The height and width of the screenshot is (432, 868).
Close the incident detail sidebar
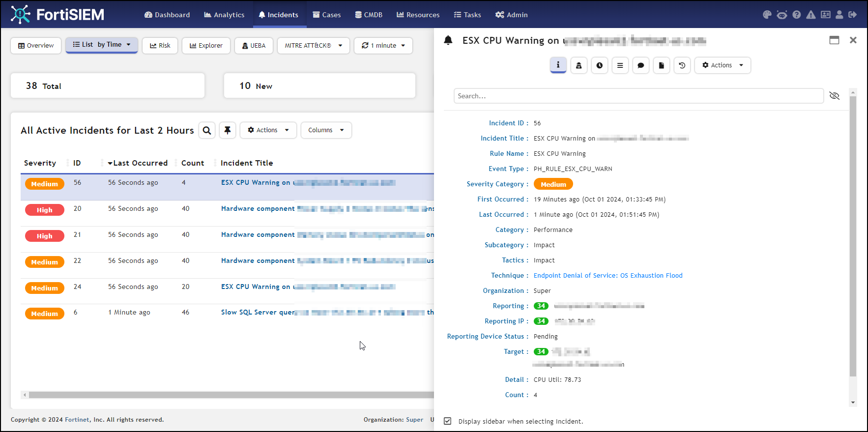(x=853, y=40)
